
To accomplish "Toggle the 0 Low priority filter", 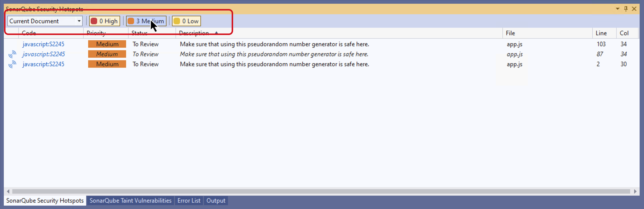I will [186, 21].
